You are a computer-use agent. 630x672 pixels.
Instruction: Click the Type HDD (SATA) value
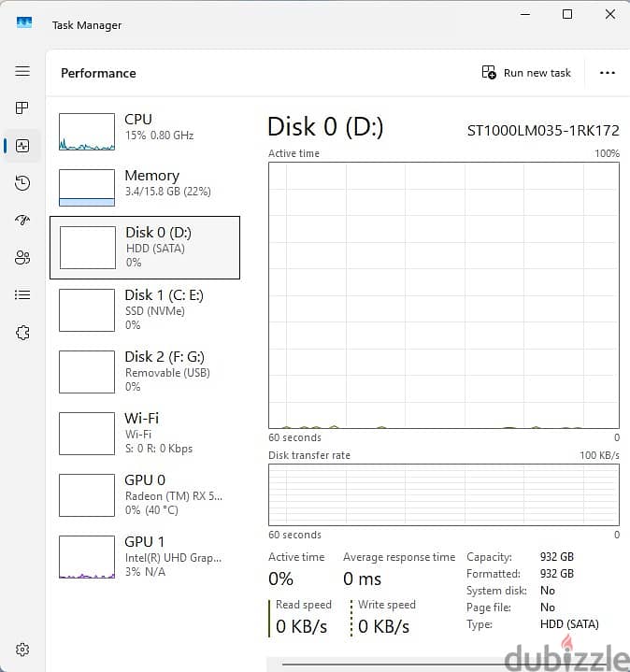tap(569, 624)
